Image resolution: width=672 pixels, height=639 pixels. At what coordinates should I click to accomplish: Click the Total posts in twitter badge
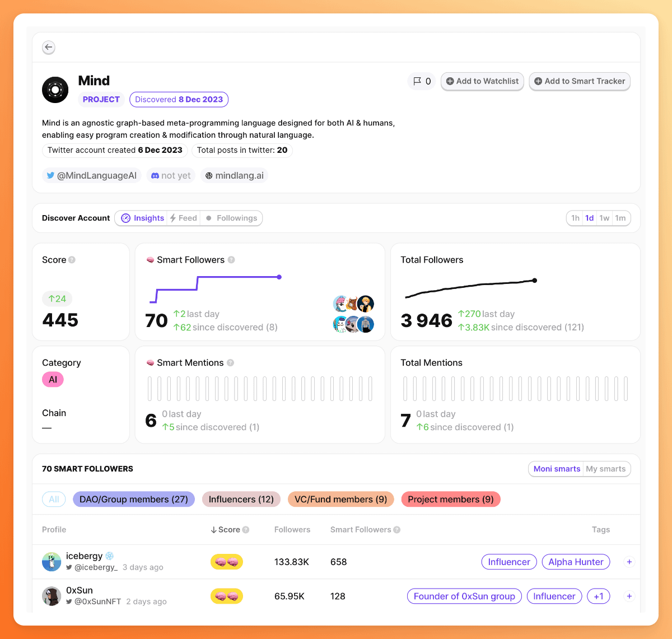point(242,150)
